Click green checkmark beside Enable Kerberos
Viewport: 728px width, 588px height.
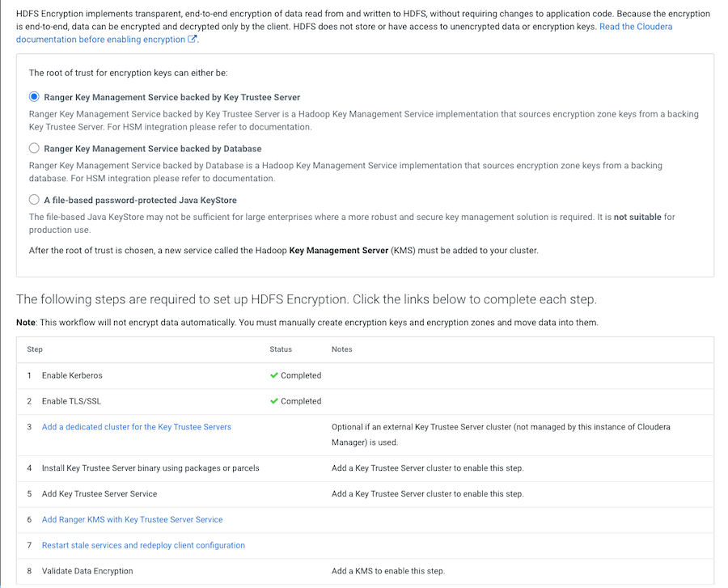coord(274,375)
